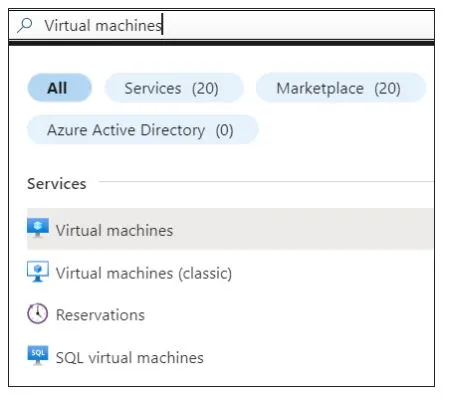The width and height of the screenshot is (451, 405).
Task: Filter results by Marketplace (20)
Action: point(341,88)
